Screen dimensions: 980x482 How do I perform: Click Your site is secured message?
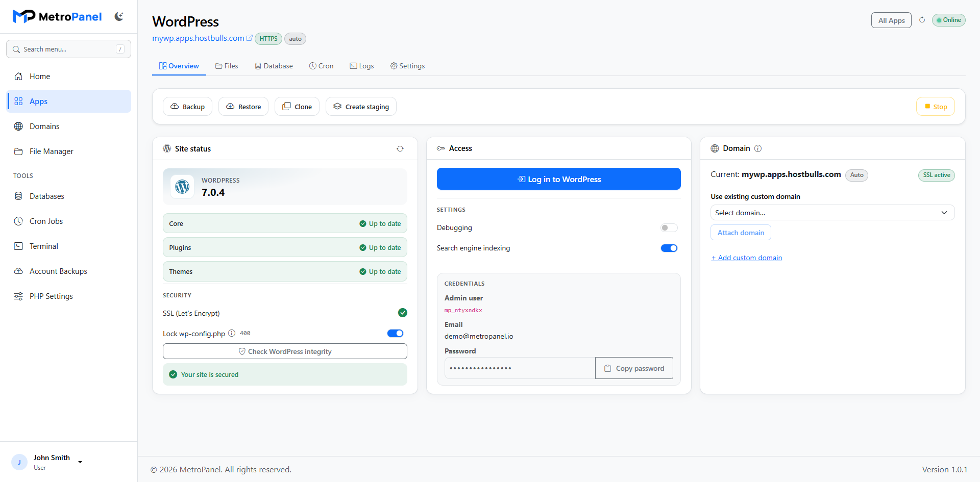285,374
